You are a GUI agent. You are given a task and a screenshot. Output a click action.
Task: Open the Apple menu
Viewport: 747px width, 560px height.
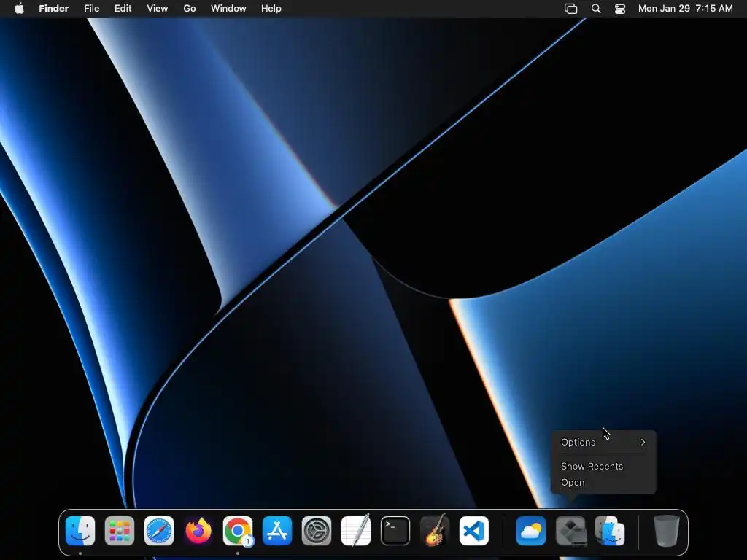pos(19,9)
